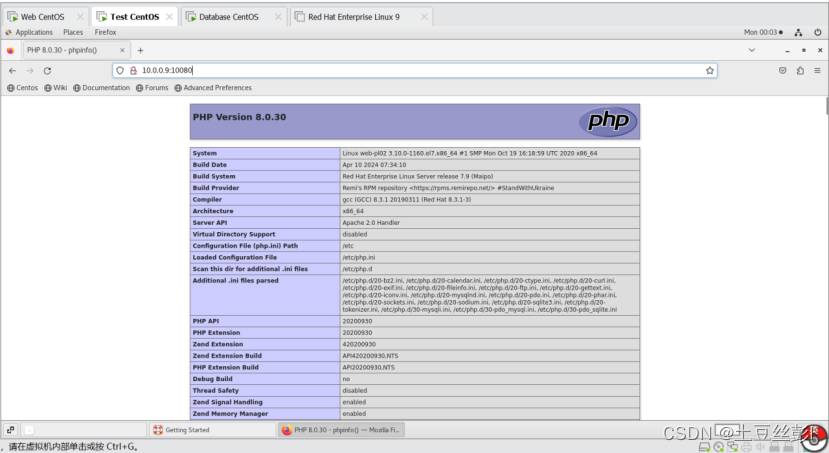Open the Wiki bookmark
Image resolution: width=829 pixels, height=453 pixels.
coord(56,88)
